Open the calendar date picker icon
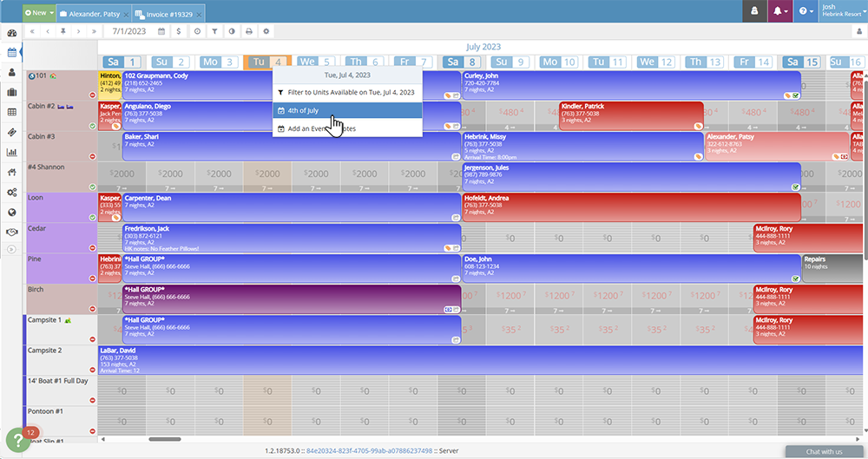This screenshot has height=459, width=868. tap(161, 31)
